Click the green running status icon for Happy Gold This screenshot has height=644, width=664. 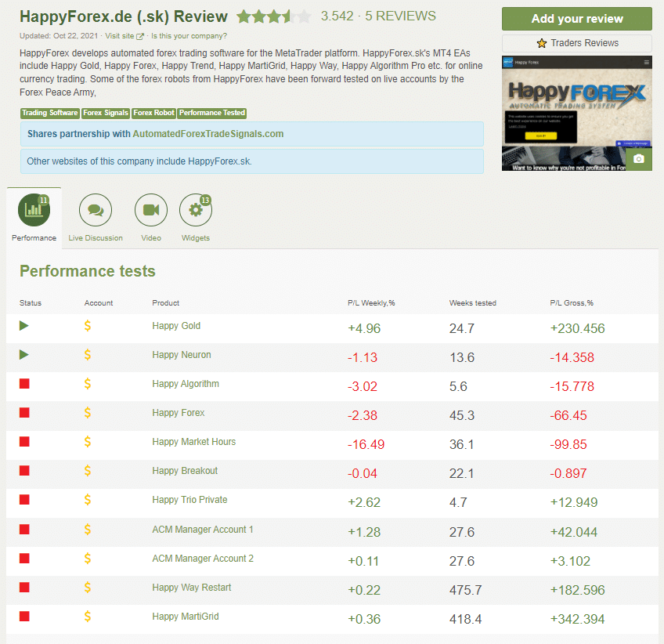[23, 325]
